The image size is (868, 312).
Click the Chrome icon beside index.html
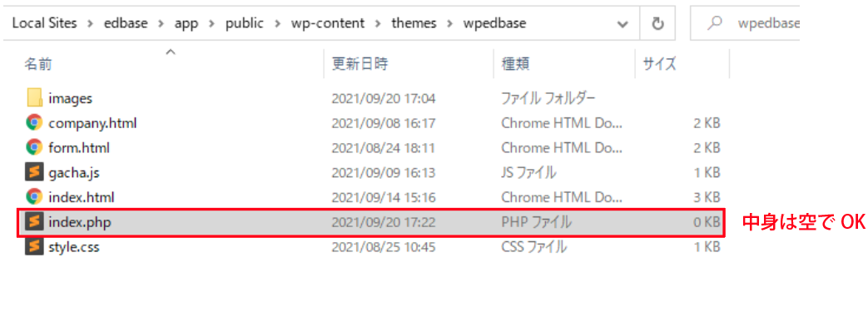point(34,197)
